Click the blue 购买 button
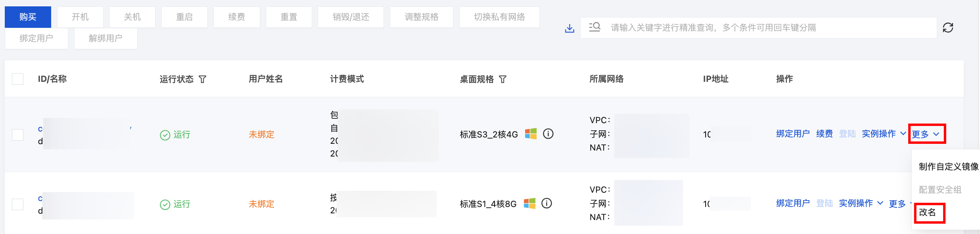 28,17
